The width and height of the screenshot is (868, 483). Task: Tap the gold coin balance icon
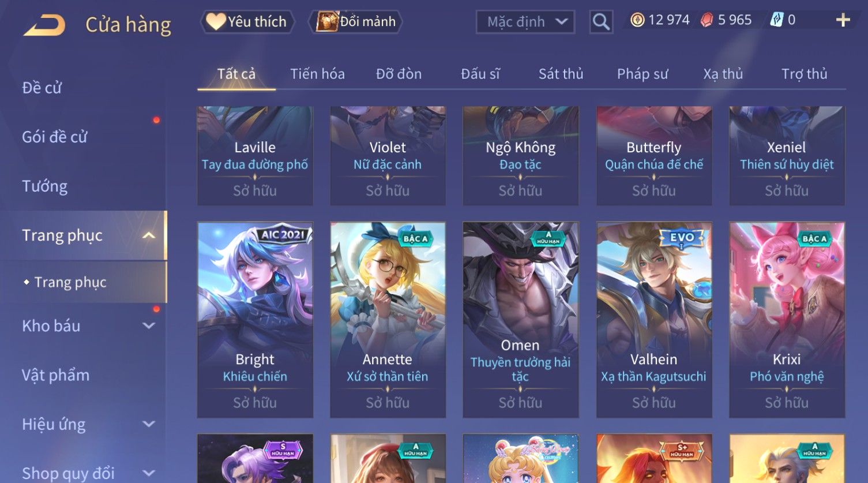[637, 20]
